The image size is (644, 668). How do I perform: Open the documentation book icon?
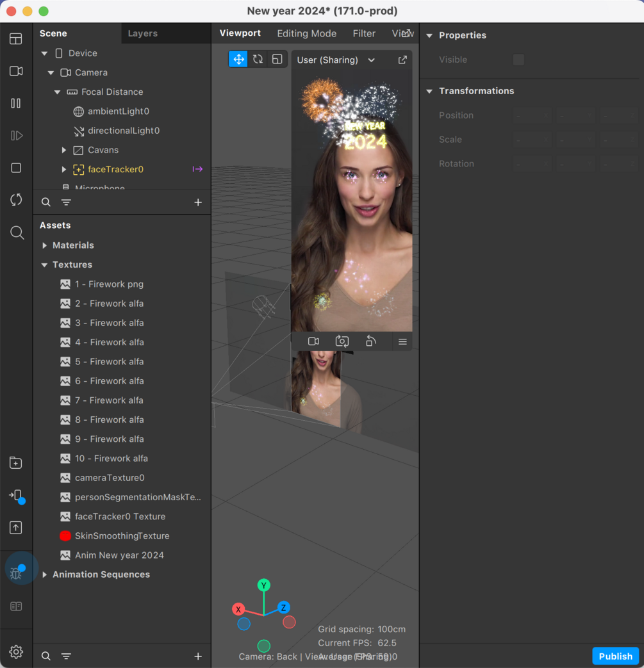16,607
